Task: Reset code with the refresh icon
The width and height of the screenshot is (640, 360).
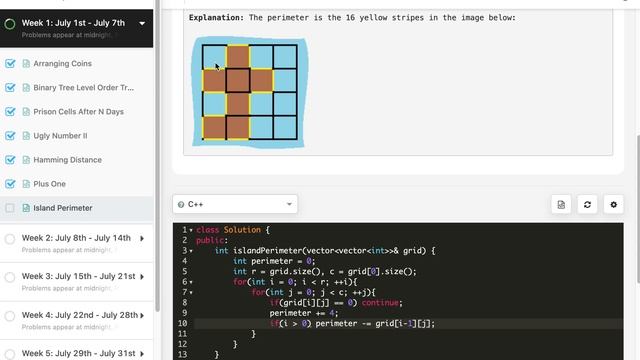Action: click(587, 204)
